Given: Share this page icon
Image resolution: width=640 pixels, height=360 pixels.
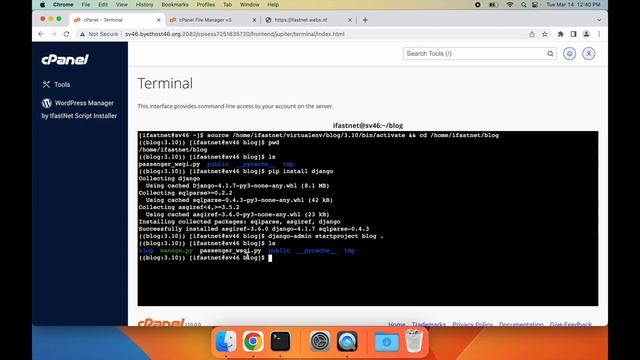Looking at the screenshot, I should click(531, 34).
